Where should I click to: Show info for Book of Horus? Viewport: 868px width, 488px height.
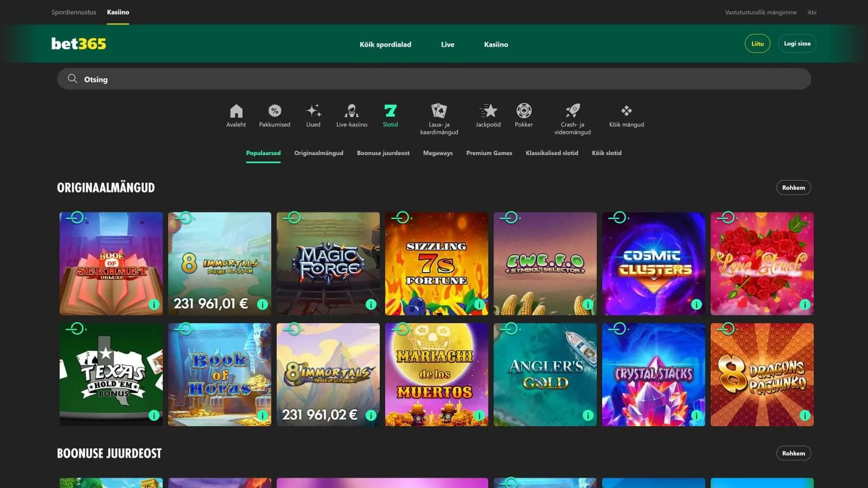click(x=263, y=416)
